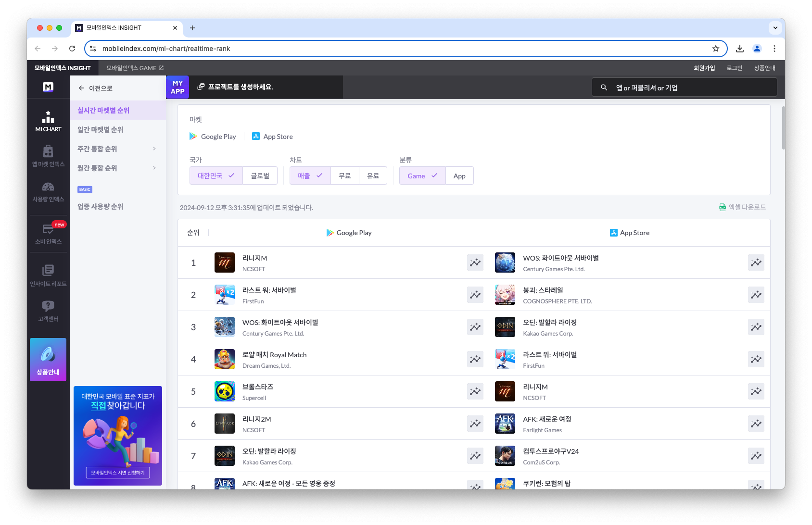The height and width of the screenshot is (525, 812).
Task: Click 프로젝트를 생성하세요 prompt
Action: tap(235, 87)
